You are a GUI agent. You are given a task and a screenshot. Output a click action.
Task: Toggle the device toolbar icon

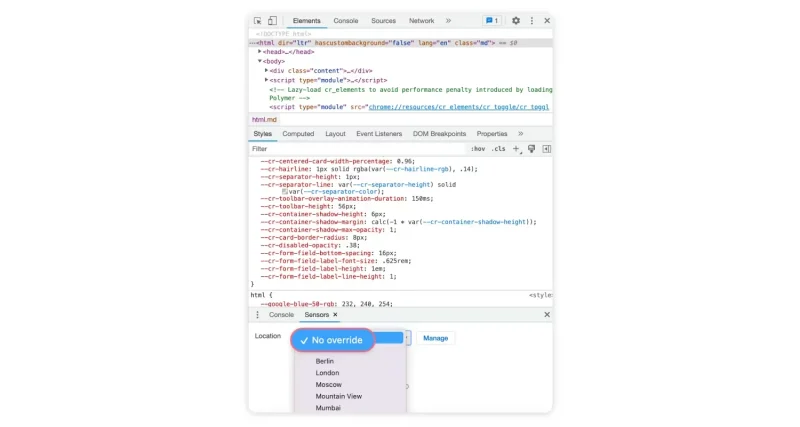(x=272, y=20)
